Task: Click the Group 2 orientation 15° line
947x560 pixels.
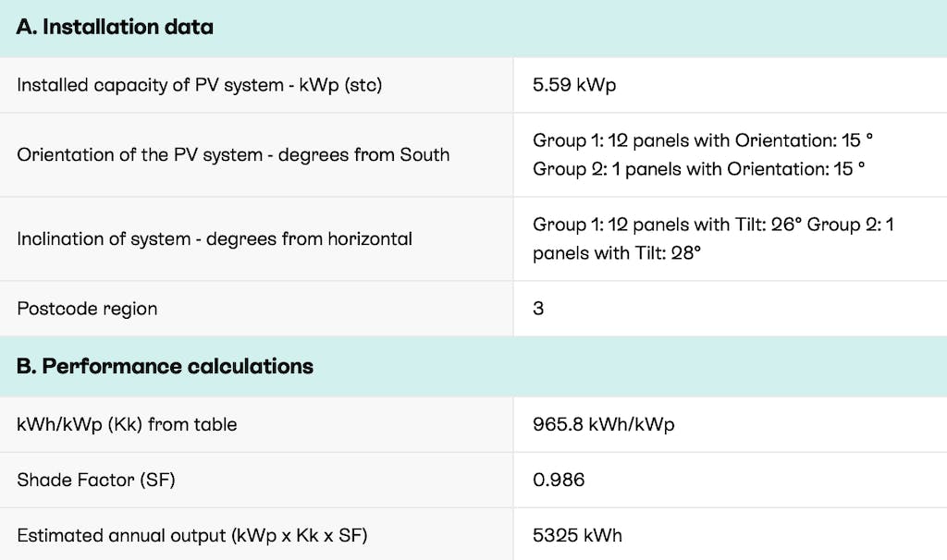Action: tap(698, 169)
